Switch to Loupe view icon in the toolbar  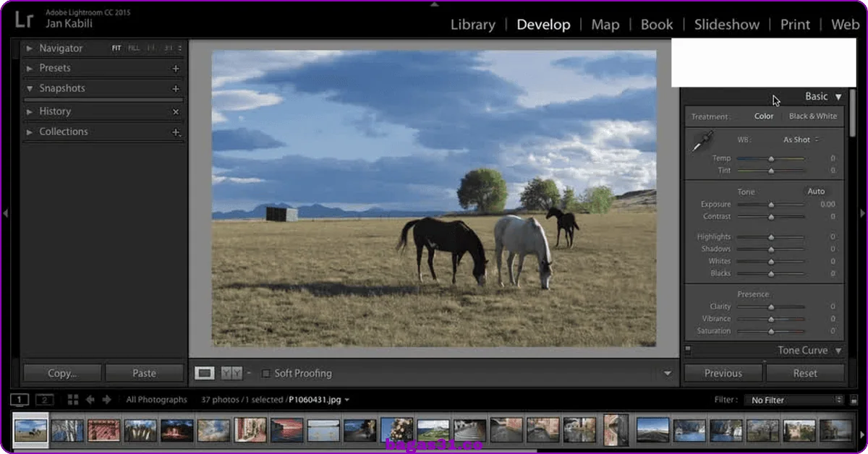click(x=205, y=373)
